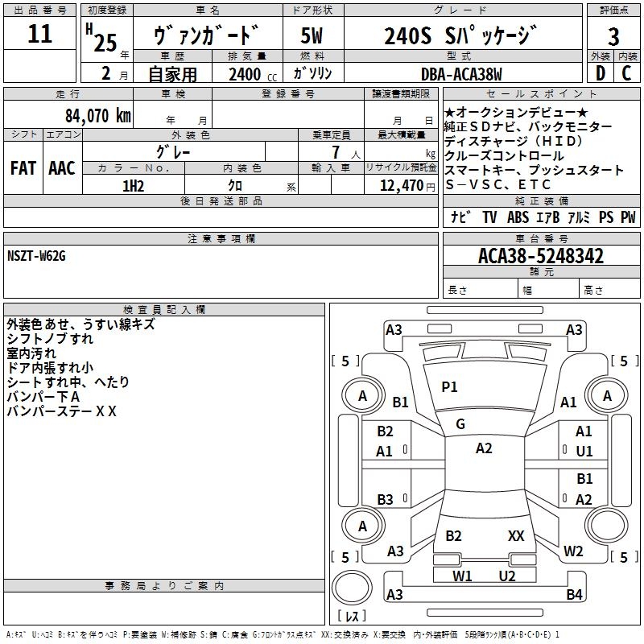Image resolution: width=644 pixels, height=644 pixels.
Task: Click the S-VSC、ETC line
Action: 497,185
